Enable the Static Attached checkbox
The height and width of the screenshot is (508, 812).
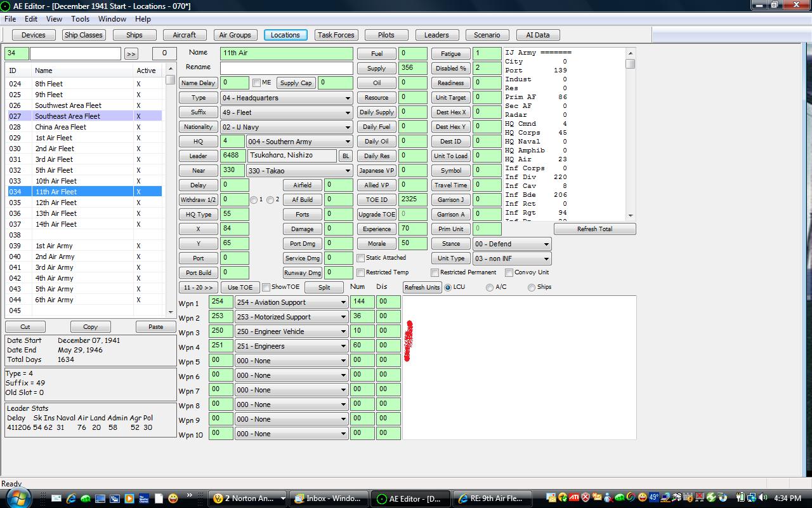(360, 258)
